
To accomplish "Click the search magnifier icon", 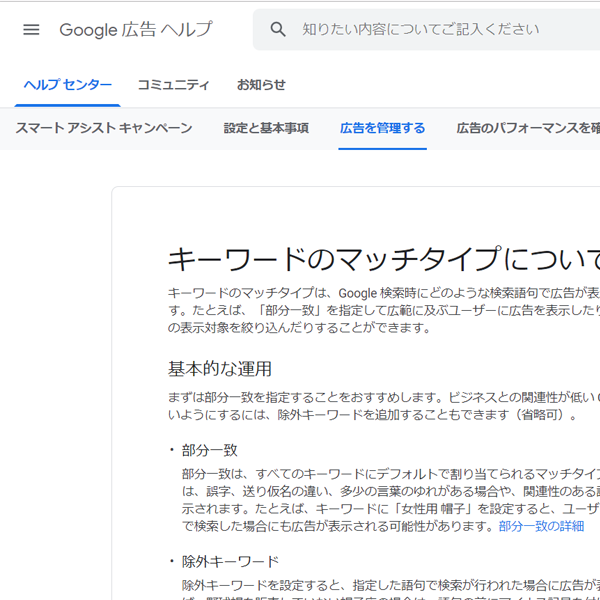I will point(278,29).
